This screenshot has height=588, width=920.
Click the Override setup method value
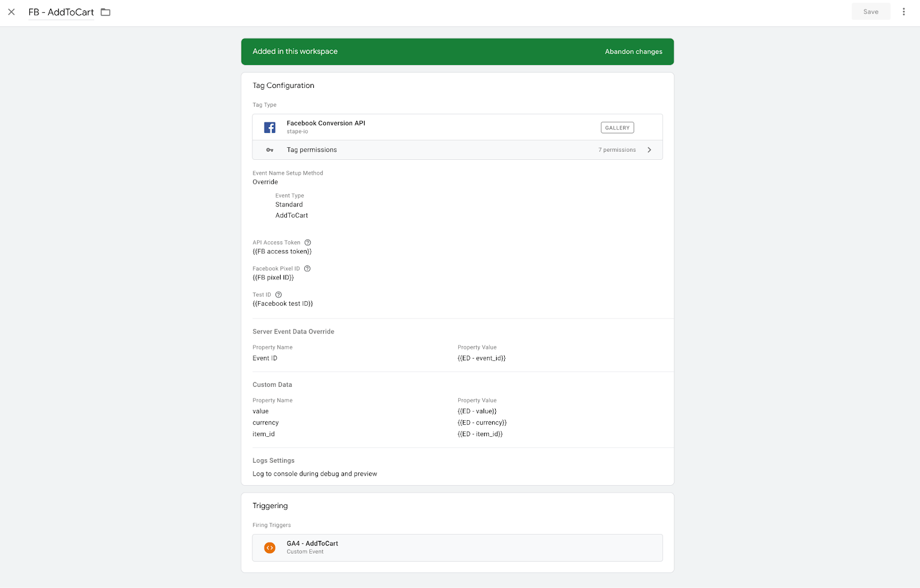click(x=265, y=182)
